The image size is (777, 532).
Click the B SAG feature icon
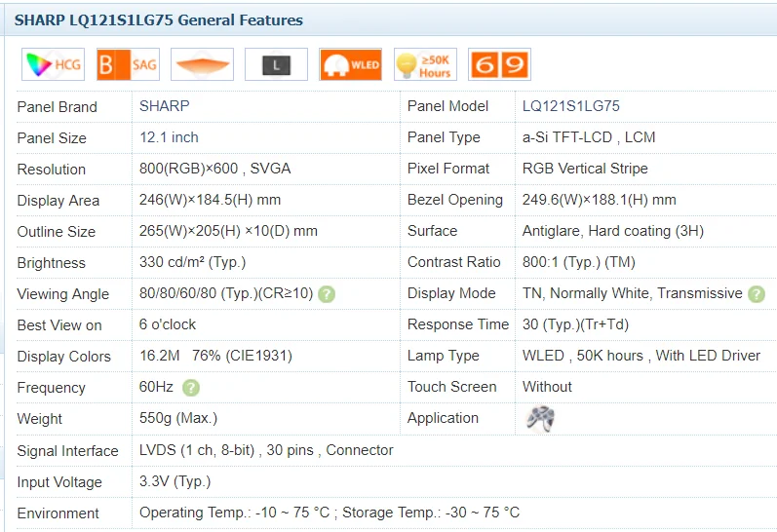click(128, 64)
